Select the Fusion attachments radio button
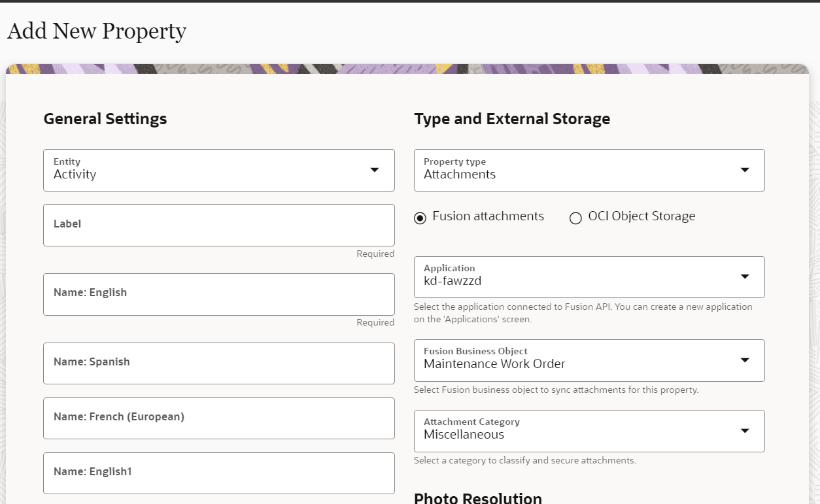This screenshot has width=820, height=504. coord(420,218)
